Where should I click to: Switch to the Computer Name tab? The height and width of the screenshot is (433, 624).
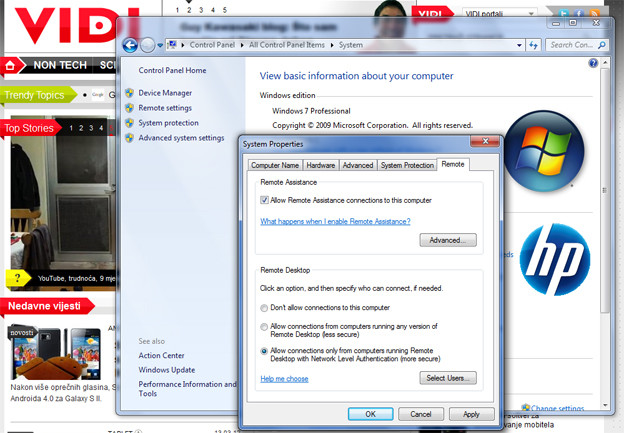coord(274,165)
